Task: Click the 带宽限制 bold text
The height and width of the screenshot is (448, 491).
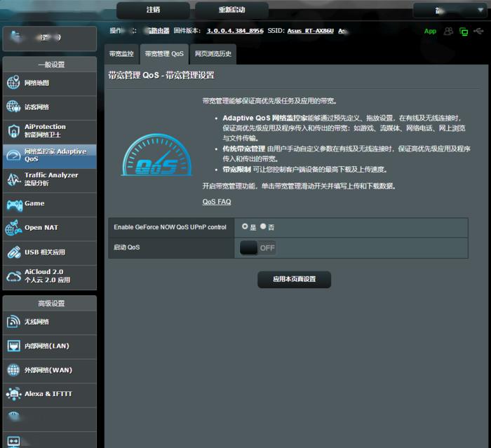Action: pyautogui.click(x=237, y=170)
